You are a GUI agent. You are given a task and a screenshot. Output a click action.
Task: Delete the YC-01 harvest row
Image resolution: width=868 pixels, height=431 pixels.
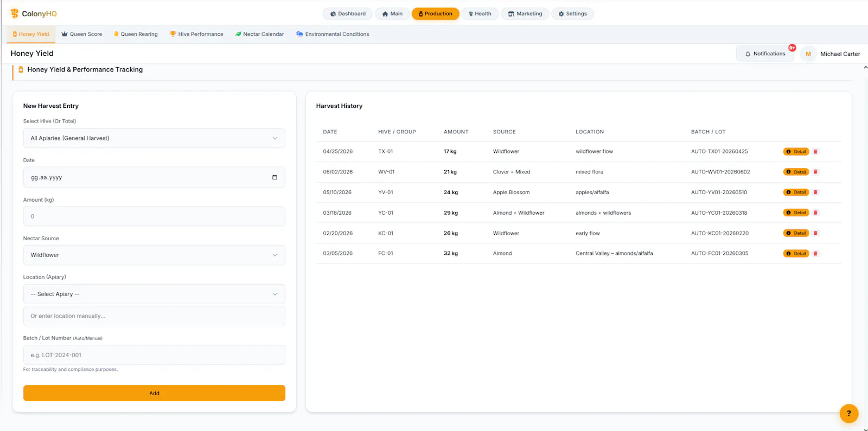815,213
